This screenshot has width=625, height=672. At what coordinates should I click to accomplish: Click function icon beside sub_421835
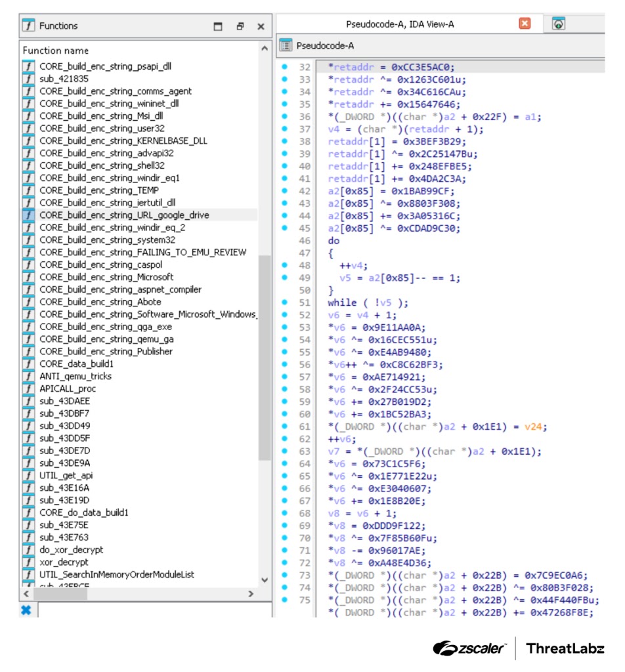(x=28, y=79)
